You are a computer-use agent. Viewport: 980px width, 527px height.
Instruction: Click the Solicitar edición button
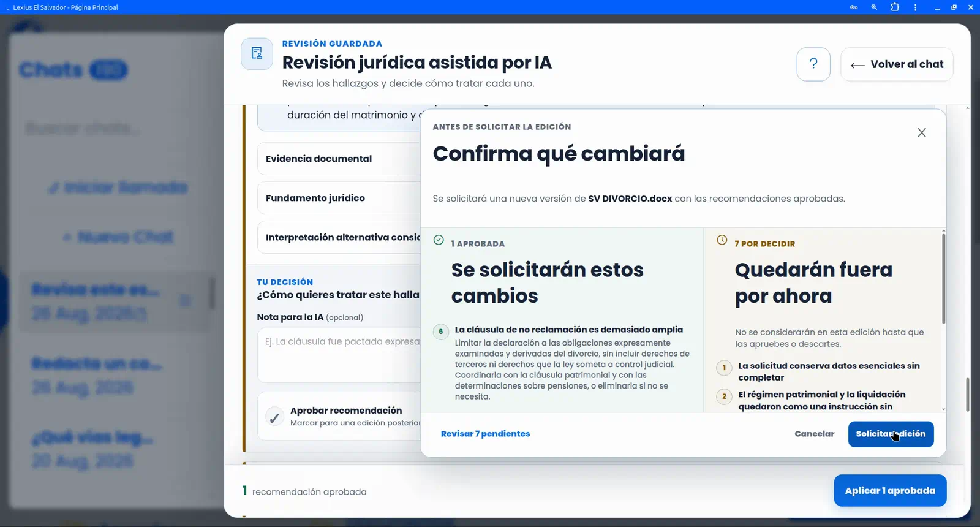(x=891, y=434)
